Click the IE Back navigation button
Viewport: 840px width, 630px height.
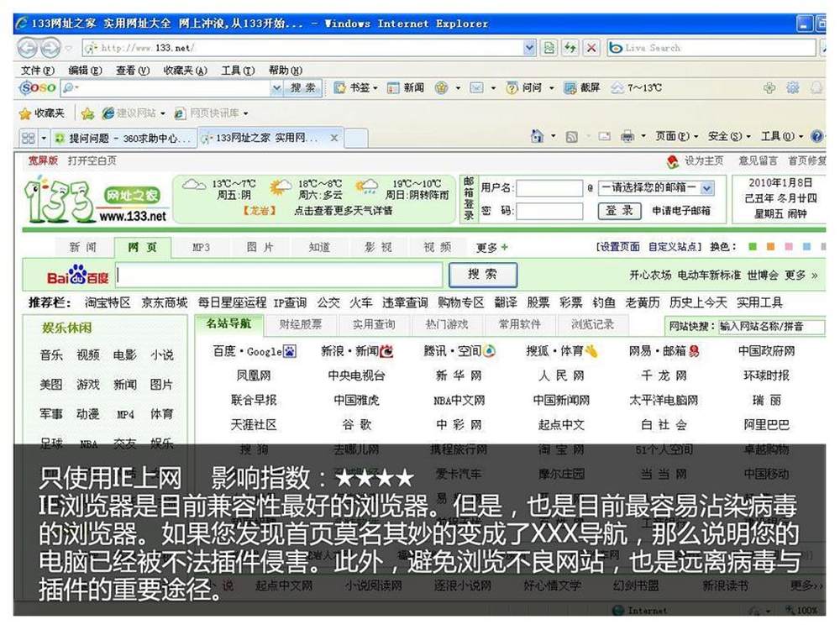27,48
